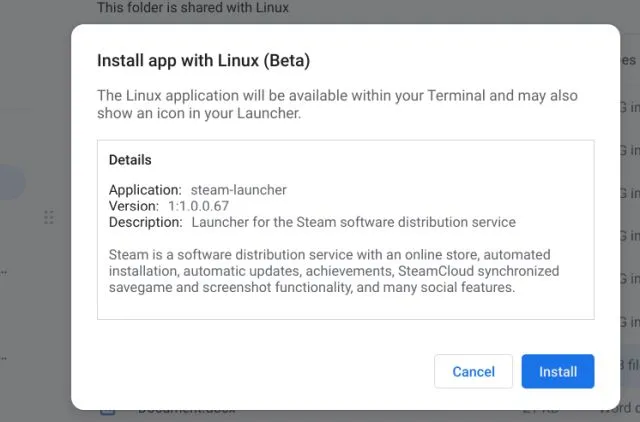Click the sidebar drag handle dots
This screenshot has height=422, width=640.
[48, 218]
